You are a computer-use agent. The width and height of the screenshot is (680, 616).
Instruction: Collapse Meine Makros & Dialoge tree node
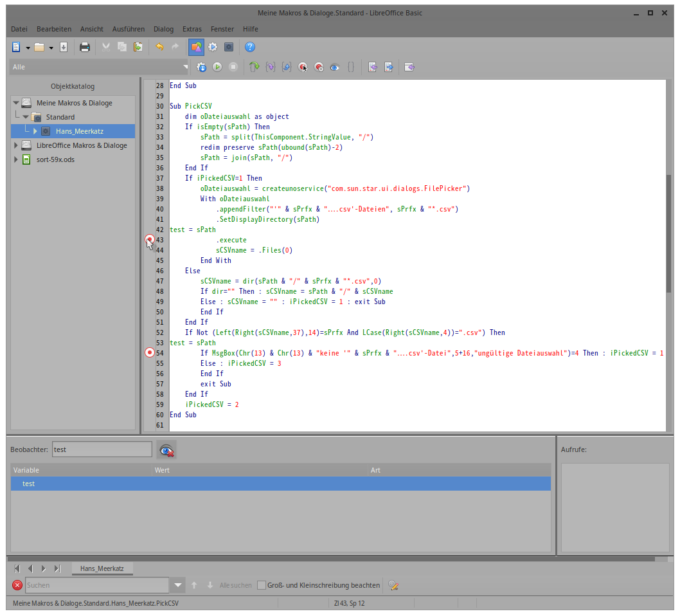(16, 103)
